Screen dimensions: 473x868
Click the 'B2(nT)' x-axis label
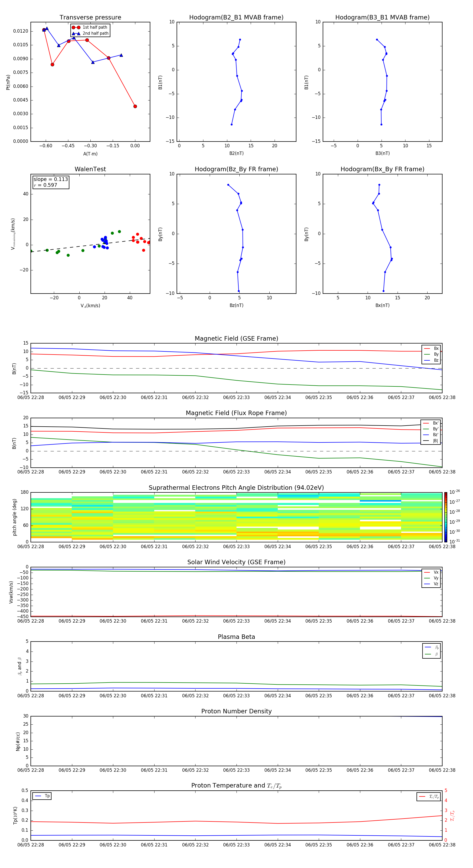pos(236,153)
